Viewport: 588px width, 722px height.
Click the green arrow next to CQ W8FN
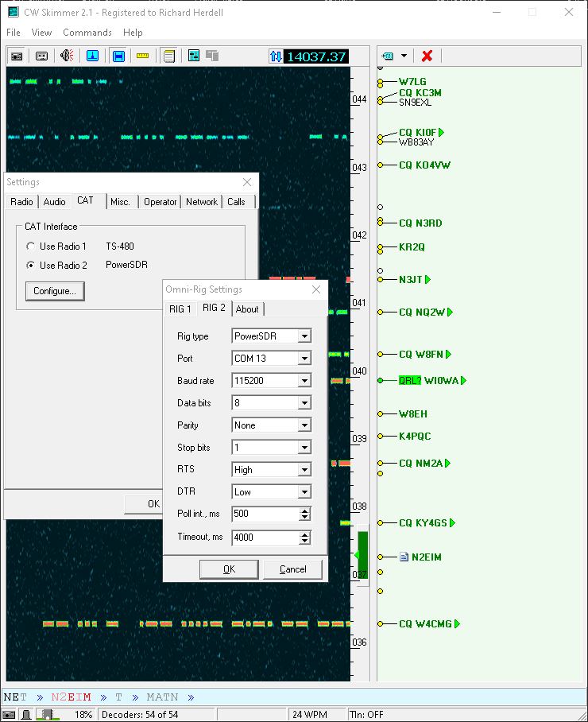(x=449, y=354)
